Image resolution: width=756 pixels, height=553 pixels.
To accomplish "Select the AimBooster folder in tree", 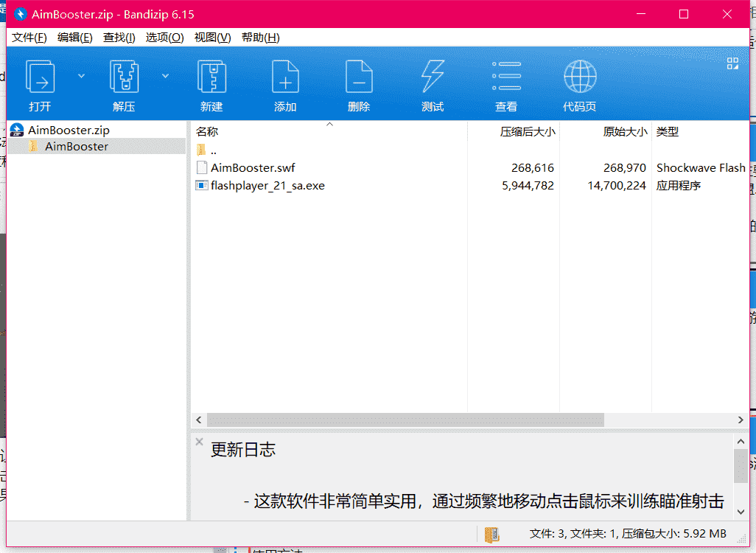I will pos(77,146).
